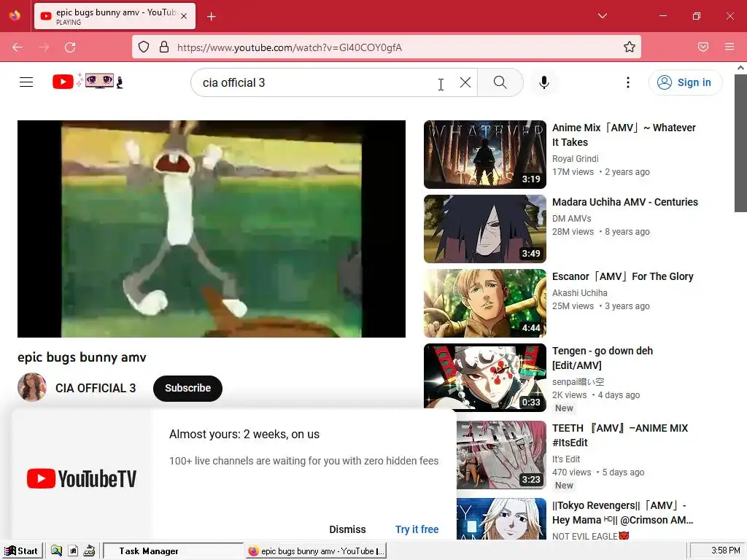Viewport: 747px width, 560px height.
Task: Go back with the browser back arrow
Action: pos(18,47)
